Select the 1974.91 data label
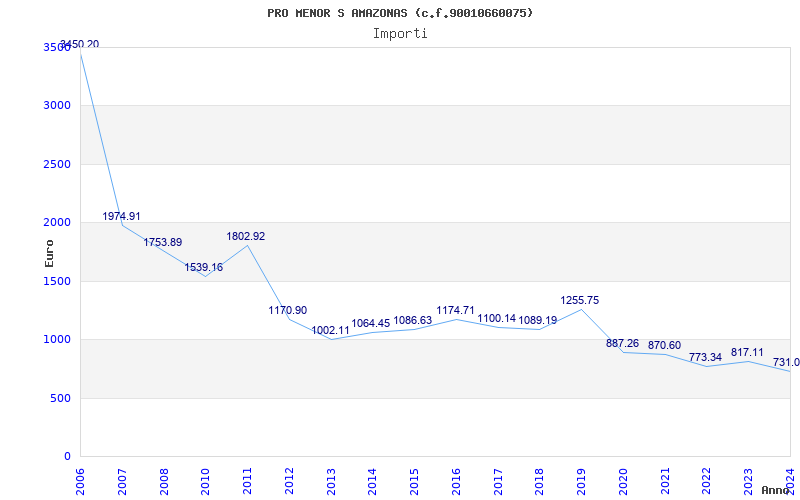This screenshot has height=500, width=800. tap(121, 216)
